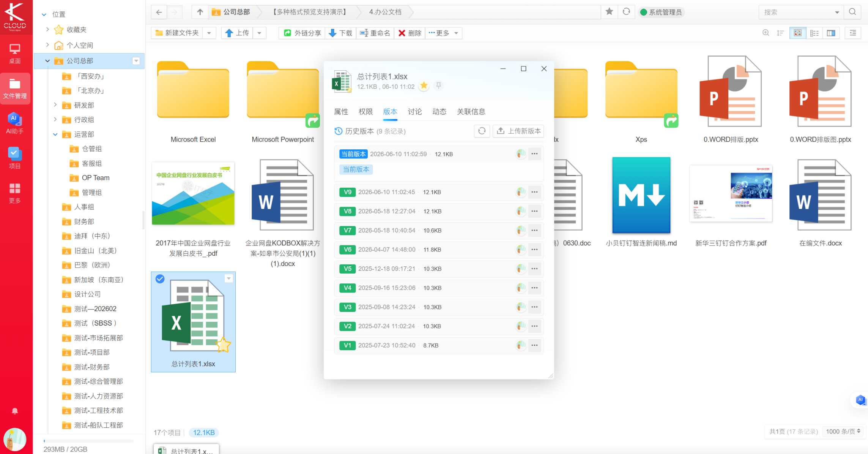Switch to the 讨论 tab
The width and height of the screenshot is (868, 454).
point(415,112)
